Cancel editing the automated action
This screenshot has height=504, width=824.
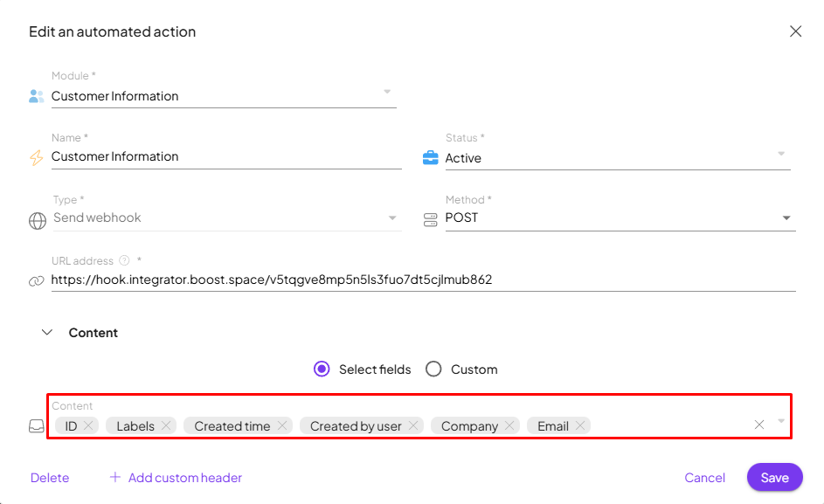click(x=704, y=478)
